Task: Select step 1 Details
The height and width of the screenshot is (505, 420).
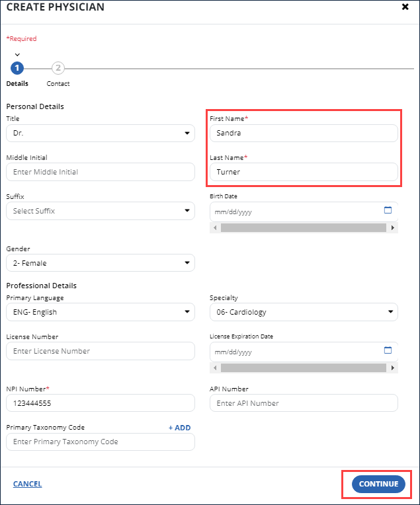Action: click(x=17, y=68)
